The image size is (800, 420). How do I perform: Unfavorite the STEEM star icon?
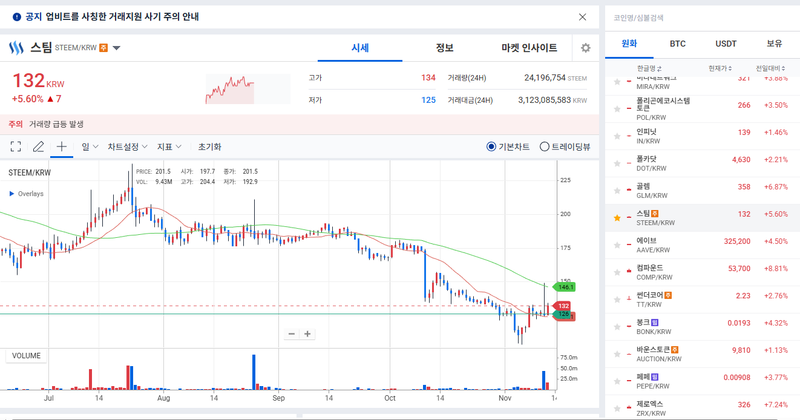pyautogui.click(x=618, y=217)
